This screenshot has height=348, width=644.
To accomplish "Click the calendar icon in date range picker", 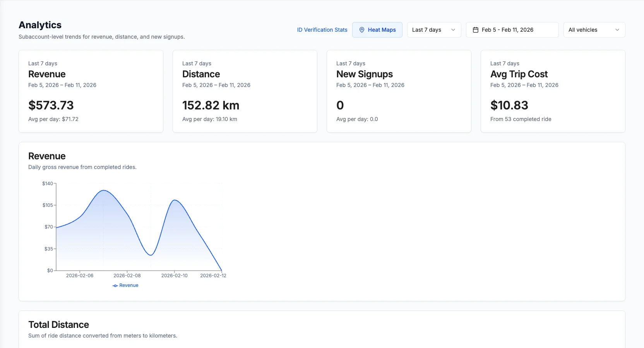I will pyautogui.click(x=476, y=30).
